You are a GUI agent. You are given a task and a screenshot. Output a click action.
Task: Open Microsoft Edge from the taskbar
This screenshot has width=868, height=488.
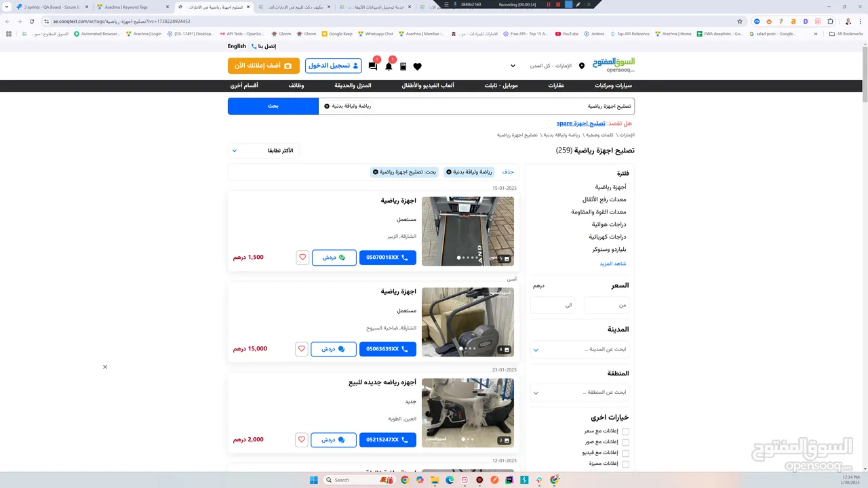click(449, 480)
